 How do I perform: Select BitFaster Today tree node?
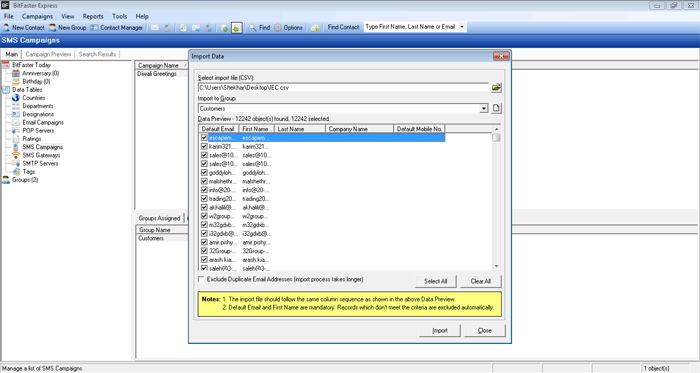point(26,65)
